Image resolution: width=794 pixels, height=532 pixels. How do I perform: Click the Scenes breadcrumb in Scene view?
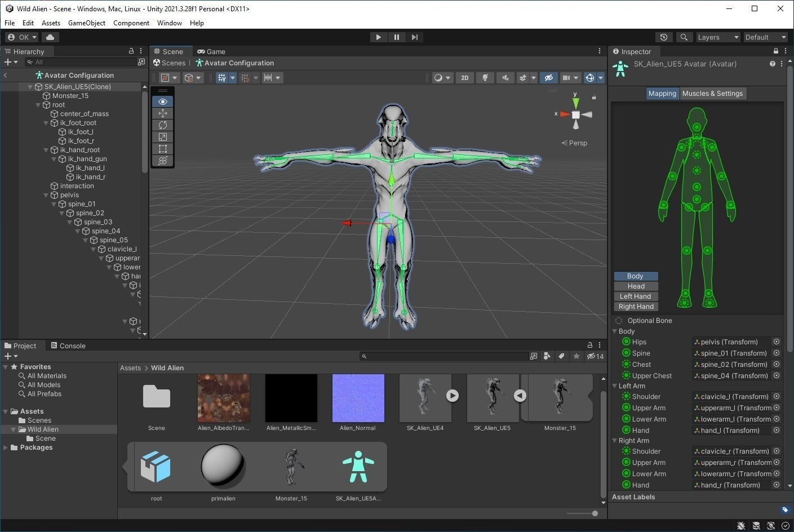(x=169, y=63)
